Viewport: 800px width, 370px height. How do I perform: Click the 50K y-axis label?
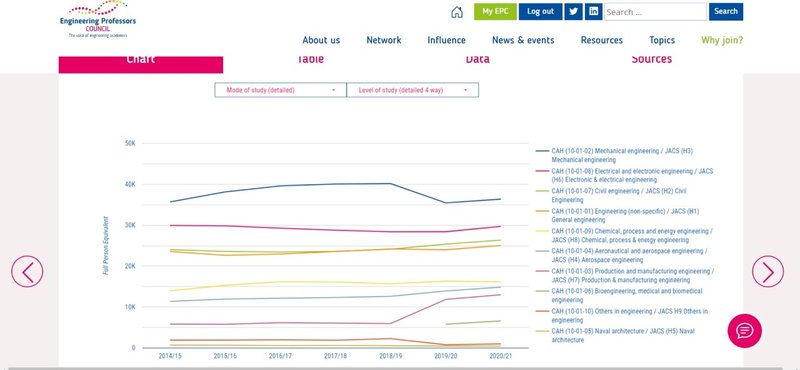click(130, 143)
